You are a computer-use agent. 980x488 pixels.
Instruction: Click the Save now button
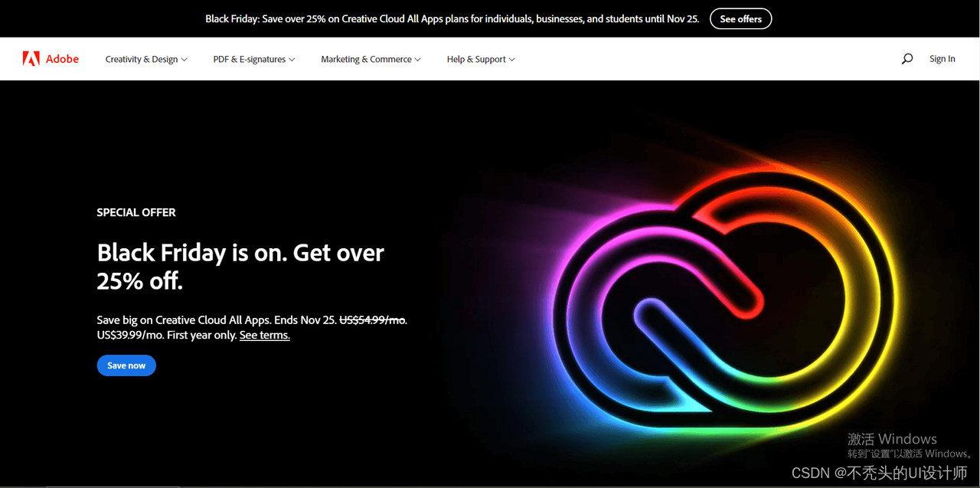click(x=126, y=365)
